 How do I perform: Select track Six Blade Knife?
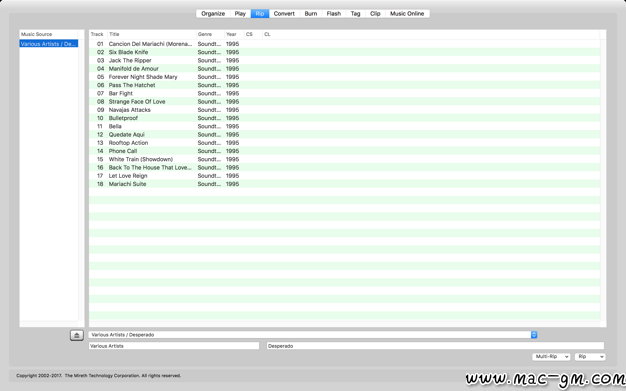344,52
